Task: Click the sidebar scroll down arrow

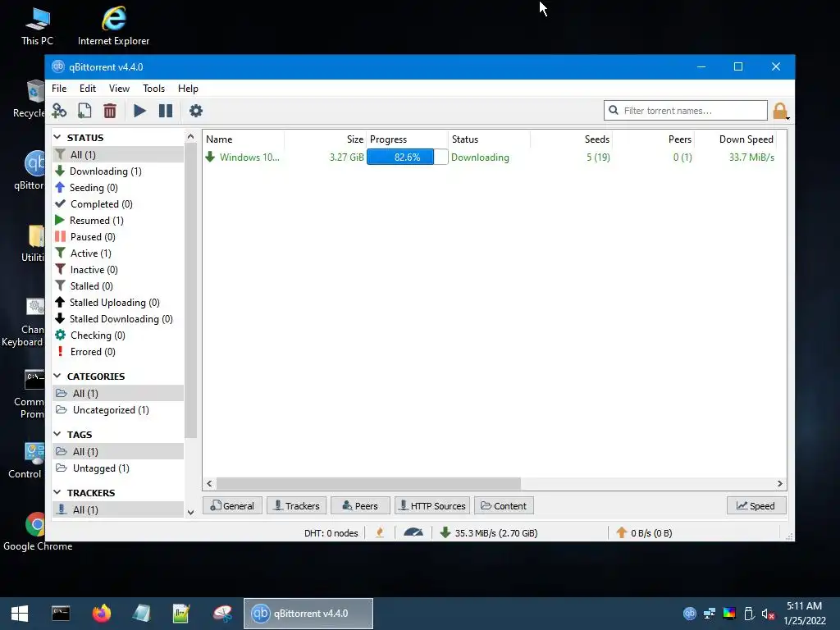Action: tap(190, 512)
